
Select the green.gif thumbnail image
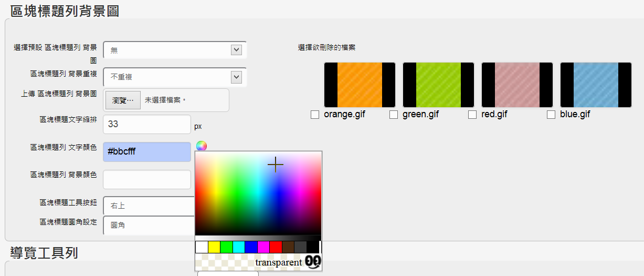(438, 85)
